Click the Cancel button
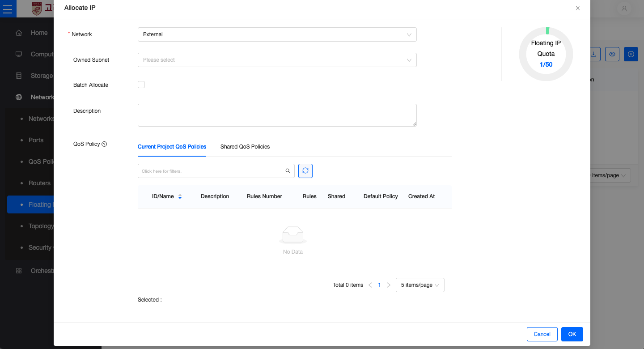644x349 pixels. pos(542,334)
